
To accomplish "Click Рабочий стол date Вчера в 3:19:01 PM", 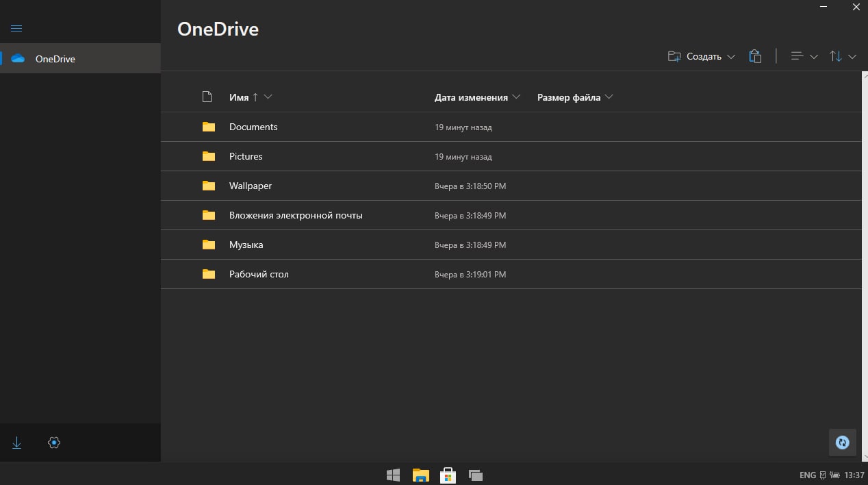I will tap(470, 275).
